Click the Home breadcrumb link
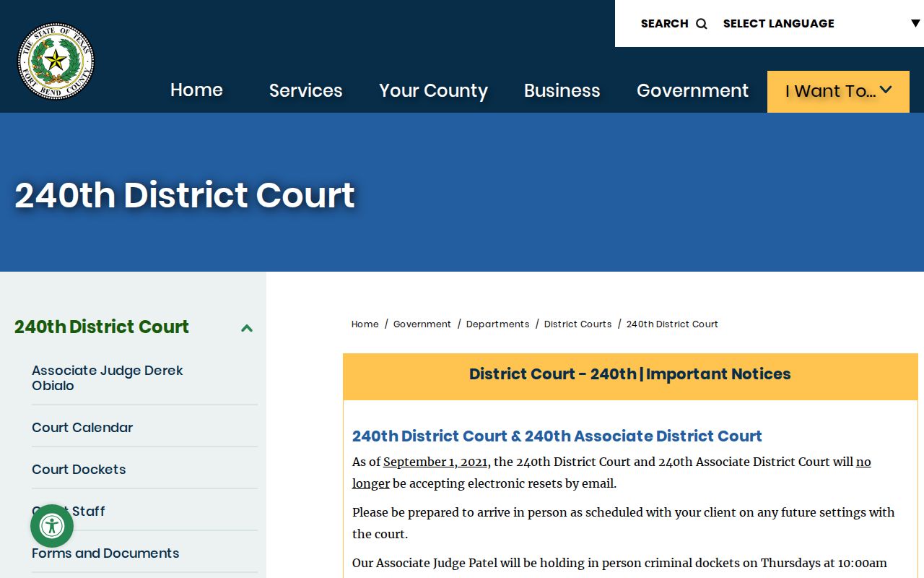This screenshot has width=924, height=578. 365,324
